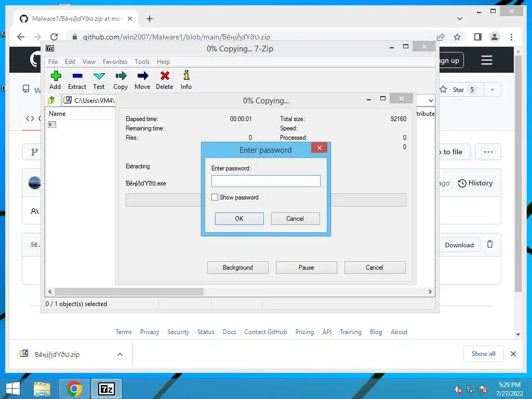Pause the copying operation
This screenshot has height=399, width=532.
[x=306, y=268]
